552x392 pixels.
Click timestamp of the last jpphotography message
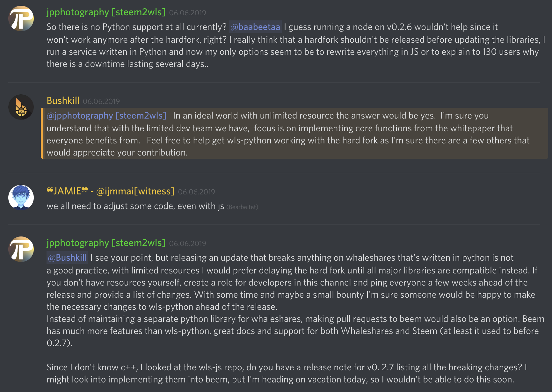point(187,243)
